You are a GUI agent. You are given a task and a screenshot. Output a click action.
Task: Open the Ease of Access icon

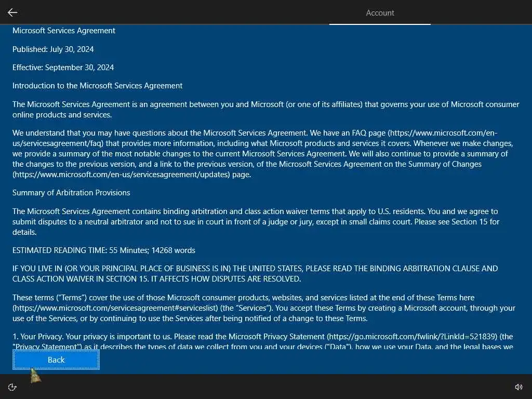point(12,387)
